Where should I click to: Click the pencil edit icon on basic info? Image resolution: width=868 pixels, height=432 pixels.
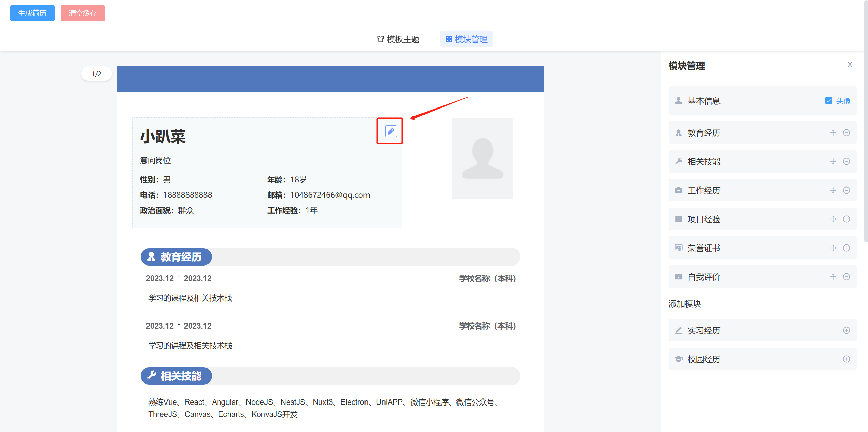391,131
